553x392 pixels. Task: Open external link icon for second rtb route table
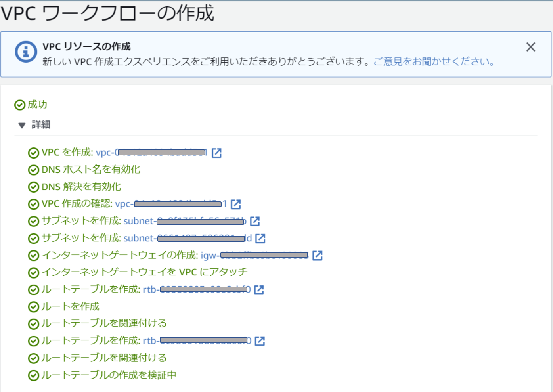coord(260,341)
